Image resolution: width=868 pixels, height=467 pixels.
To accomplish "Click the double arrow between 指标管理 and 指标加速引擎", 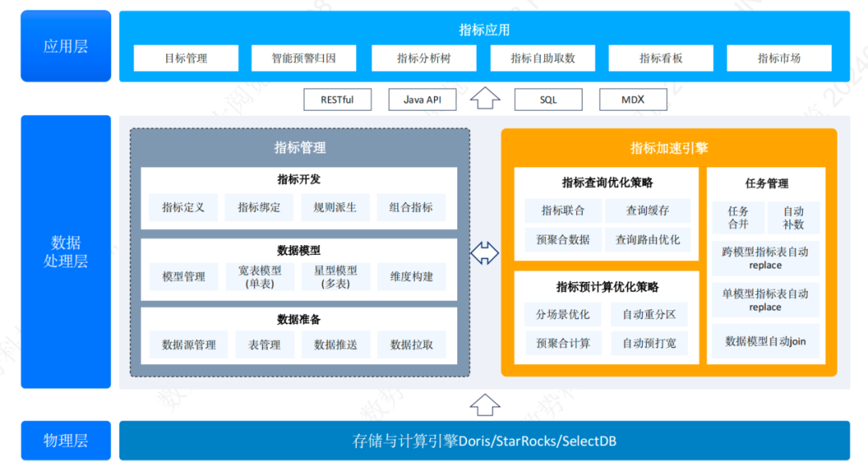I will [x=485, y=252].
